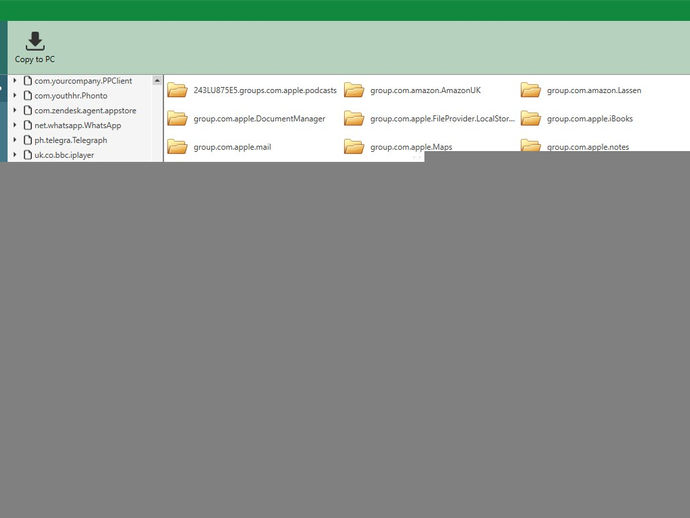The height and width of the screenshot is (518, 690).
Task: Select com.youthhr.Phonto in the tree
Action: pos(71,96)
